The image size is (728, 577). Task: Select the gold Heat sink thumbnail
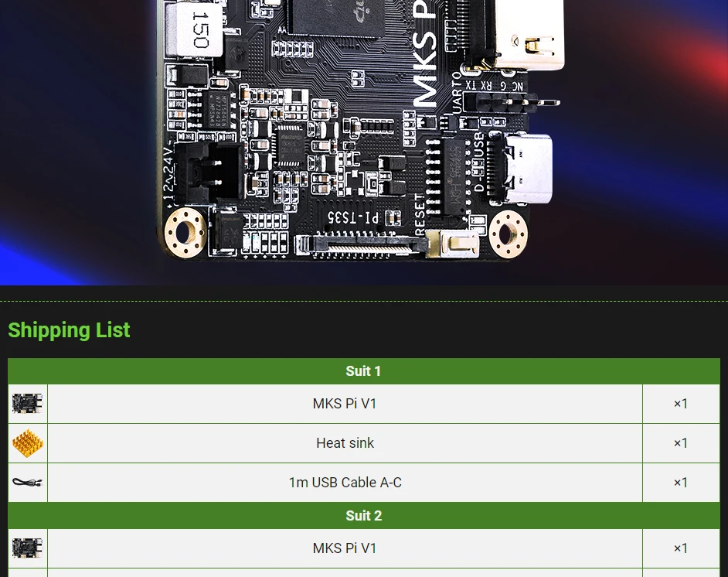pos(28,442)
